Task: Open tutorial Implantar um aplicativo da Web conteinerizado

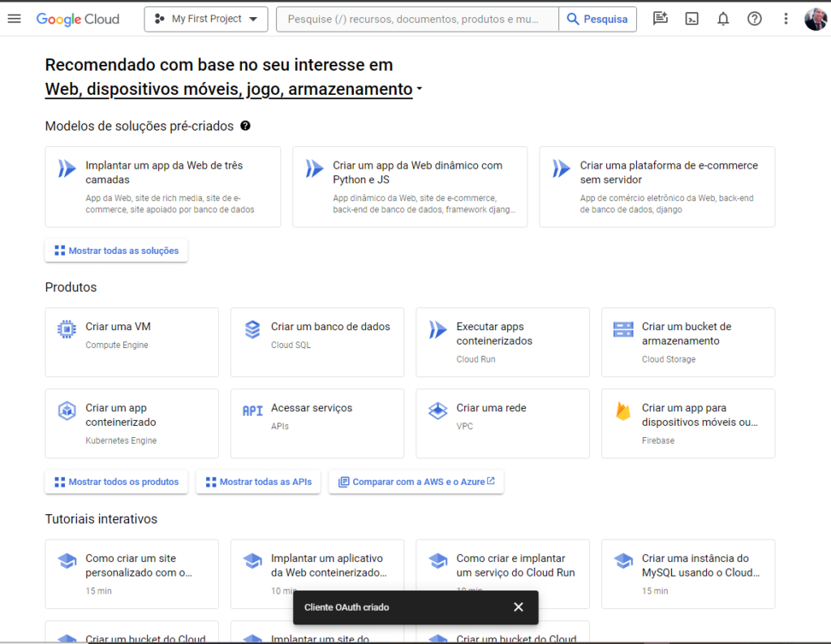Action: pyautogui.click(x=317, y=574)
